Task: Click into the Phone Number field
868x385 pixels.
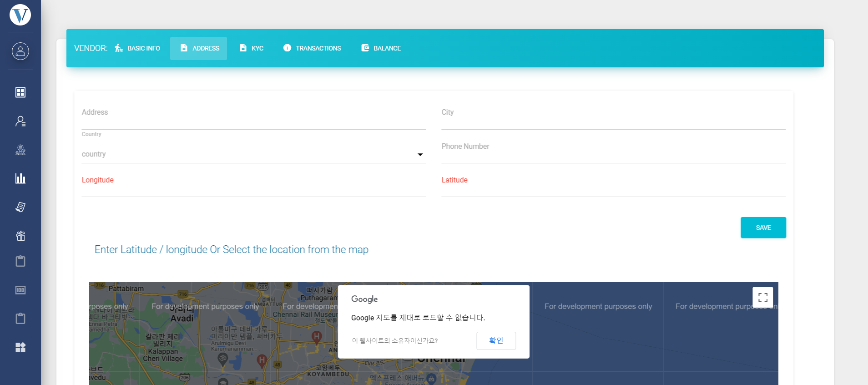Action: pos(613,154)
